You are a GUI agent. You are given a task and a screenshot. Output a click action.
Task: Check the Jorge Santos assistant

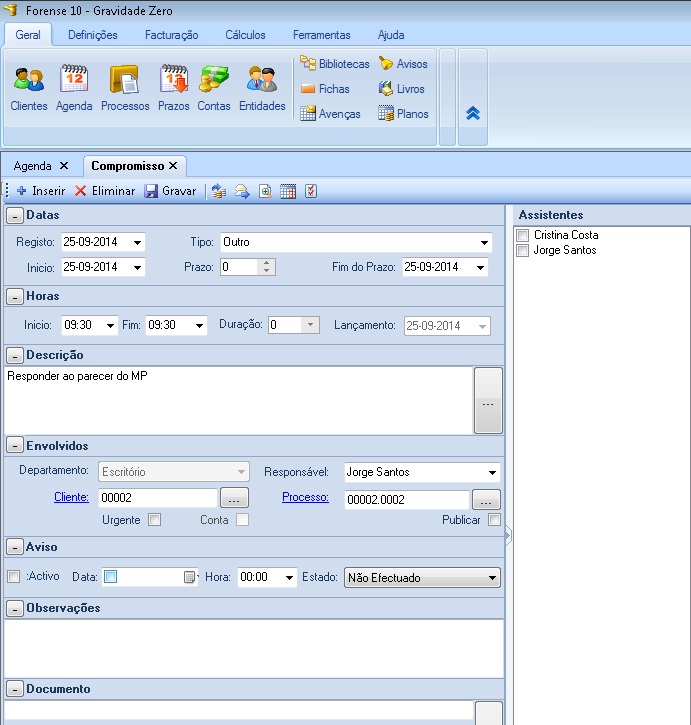[x=523, y=250]
